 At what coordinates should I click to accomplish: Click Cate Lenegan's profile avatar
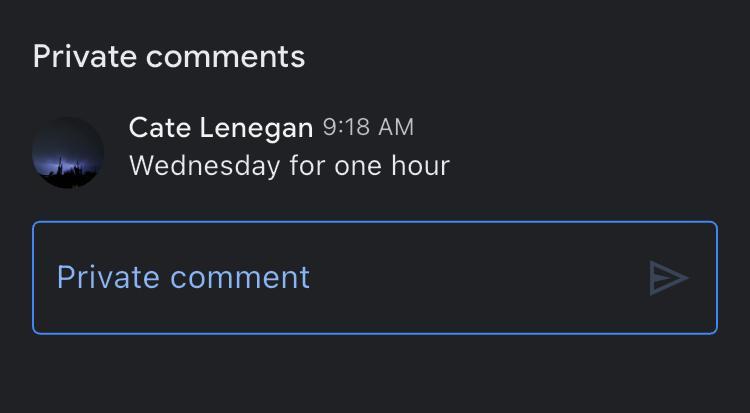68,152
